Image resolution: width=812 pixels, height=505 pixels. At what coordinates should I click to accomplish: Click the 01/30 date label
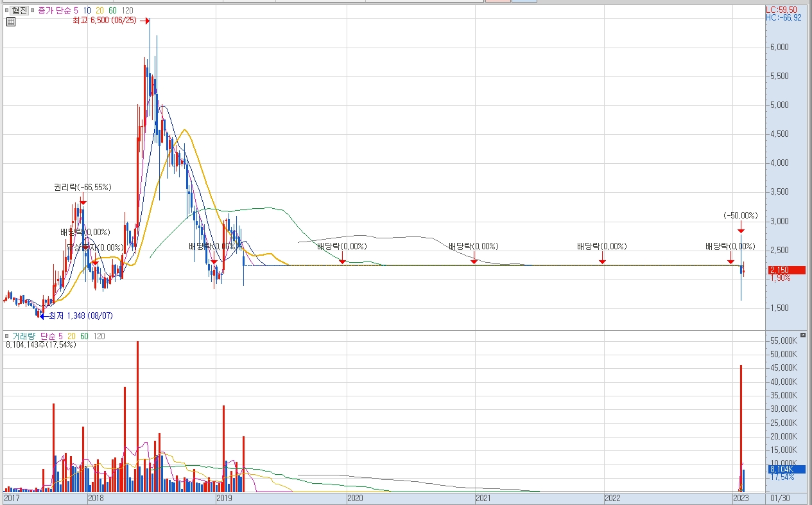[780, 499]
